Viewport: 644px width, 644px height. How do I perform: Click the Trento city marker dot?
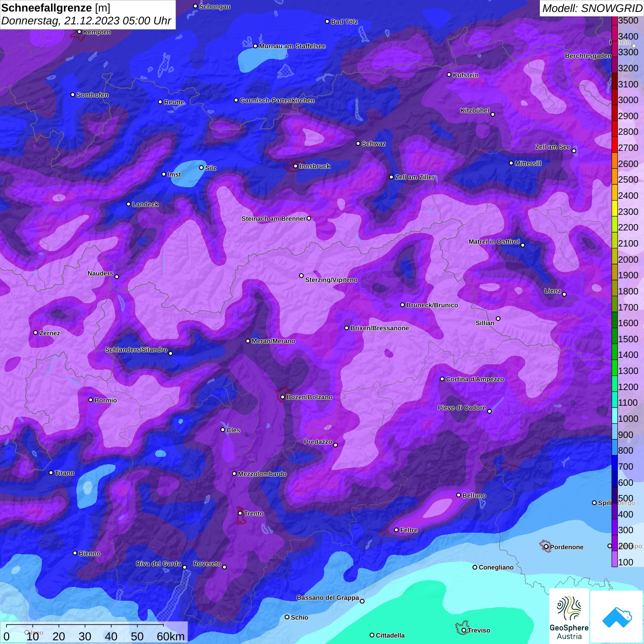coord(240,513)
